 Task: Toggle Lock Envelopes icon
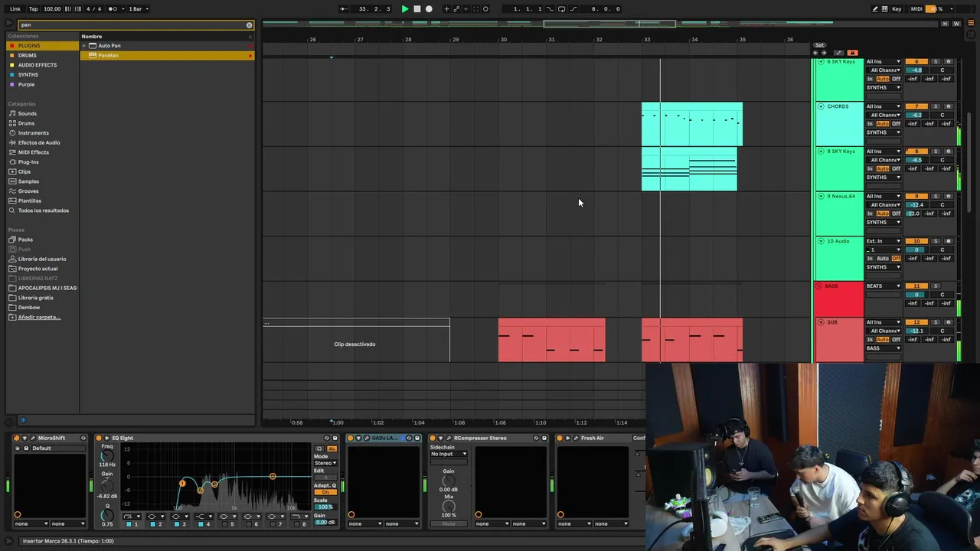click(852, 53)
